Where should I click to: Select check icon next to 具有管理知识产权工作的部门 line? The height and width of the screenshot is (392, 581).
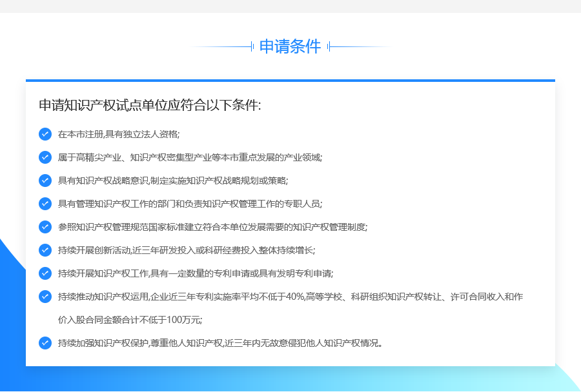(45, 204)
